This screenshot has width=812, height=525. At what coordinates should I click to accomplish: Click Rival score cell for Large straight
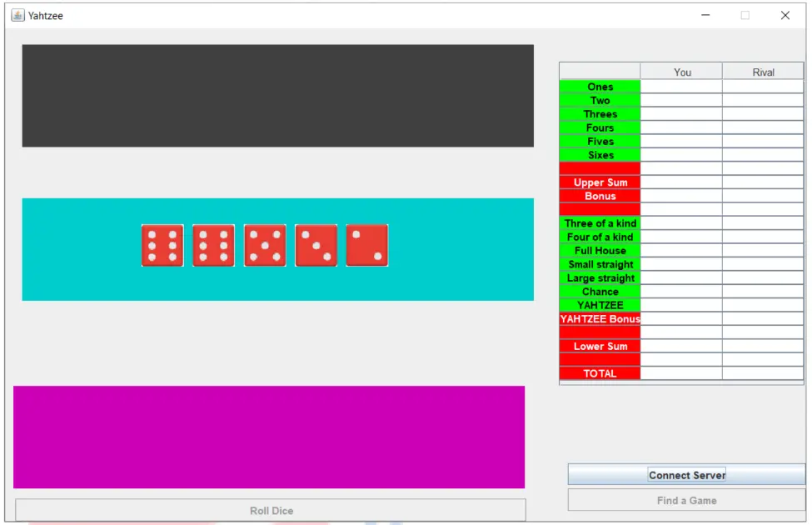(x=764, y=277)
